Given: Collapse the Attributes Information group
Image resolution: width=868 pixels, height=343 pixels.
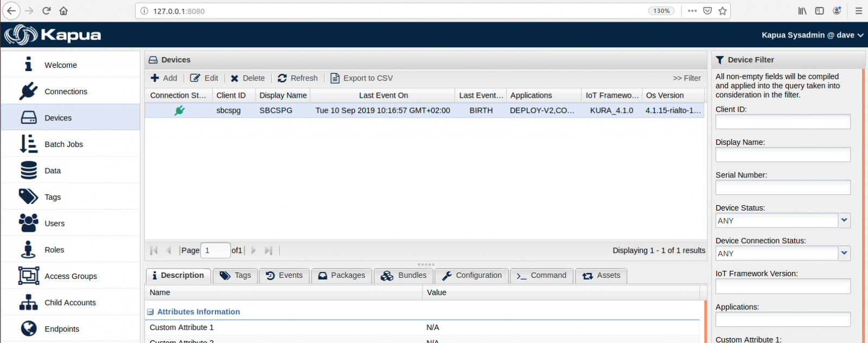Looking at the screenshot, I should tap(150, 312).
